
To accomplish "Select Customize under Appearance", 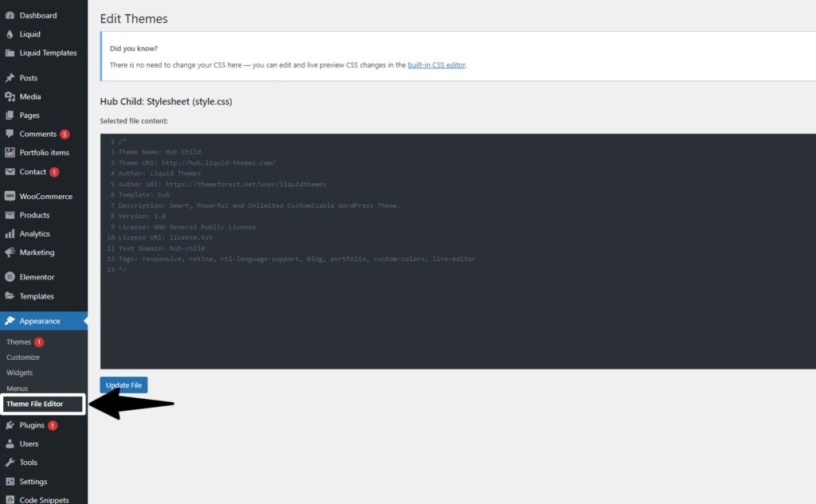I will click(x=22, y=357).
